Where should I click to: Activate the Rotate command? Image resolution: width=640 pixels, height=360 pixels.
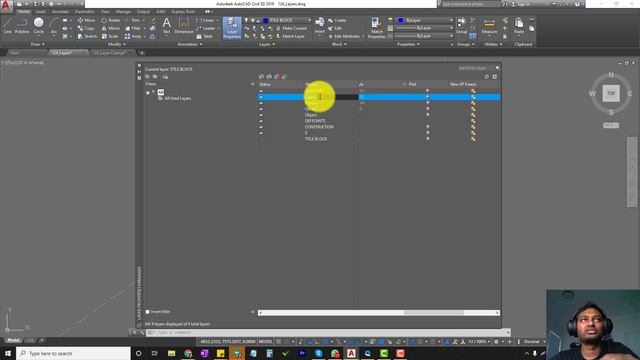(111, 20)
